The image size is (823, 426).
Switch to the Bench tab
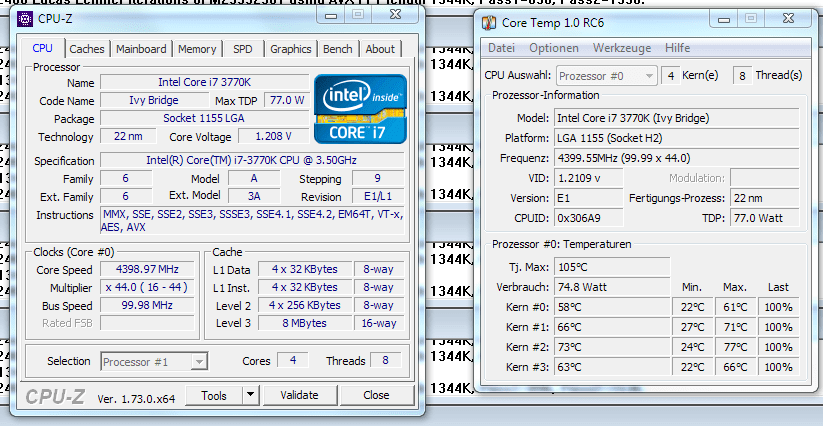click(337, 49)
